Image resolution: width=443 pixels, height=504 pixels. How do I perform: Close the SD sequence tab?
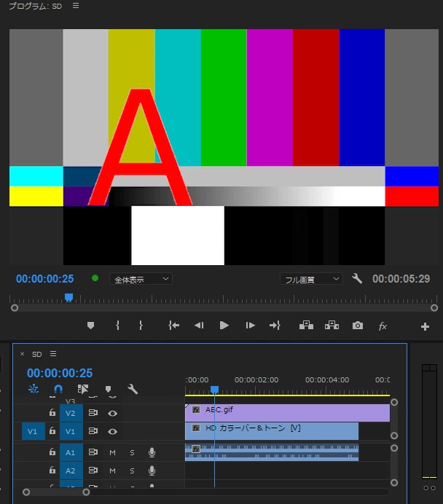click(22, 354)
